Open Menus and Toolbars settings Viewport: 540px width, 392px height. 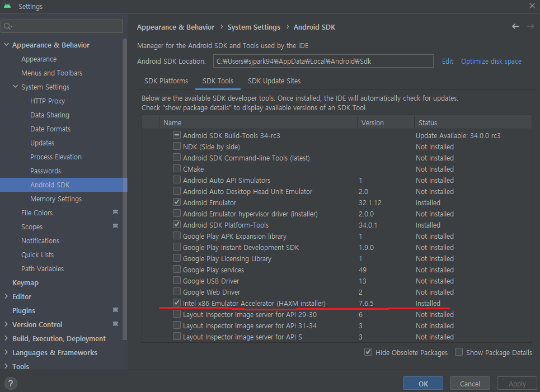51,73
